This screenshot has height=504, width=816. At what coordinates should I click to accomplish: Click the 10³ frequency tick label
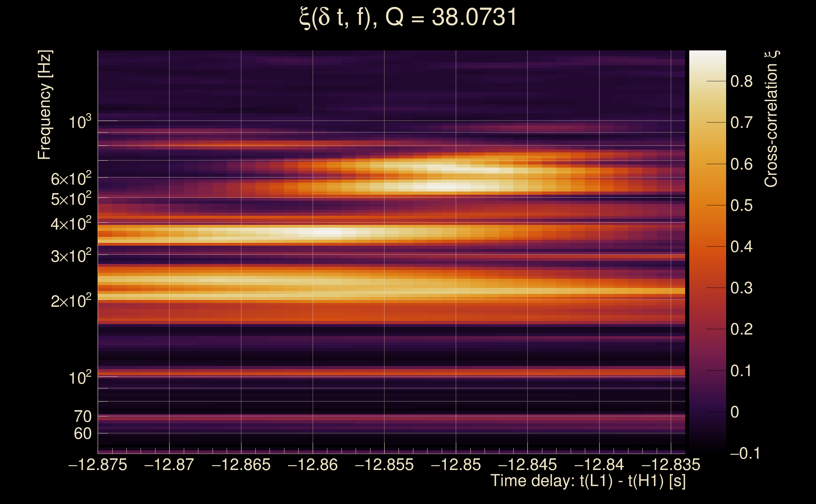click(x=79, y=122)
